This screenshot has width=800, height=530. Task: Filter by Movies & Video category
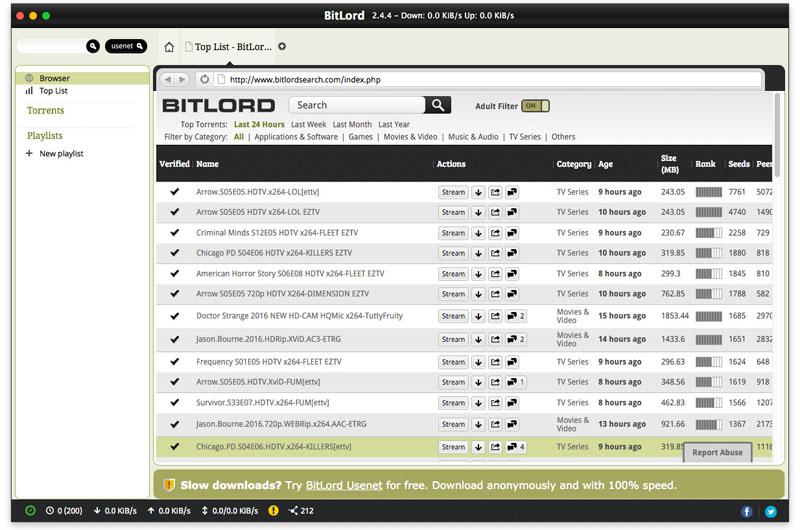click(x=410, y=137)
